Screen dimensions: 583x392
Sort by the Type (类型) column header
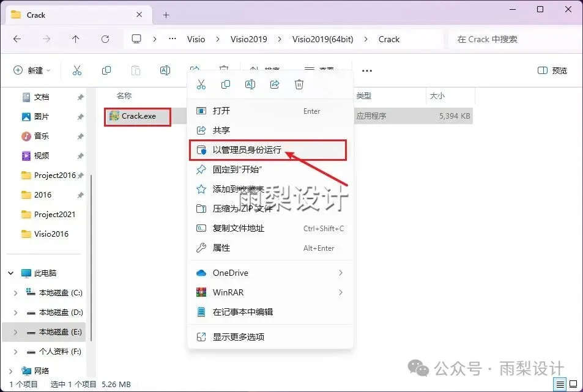363,96
